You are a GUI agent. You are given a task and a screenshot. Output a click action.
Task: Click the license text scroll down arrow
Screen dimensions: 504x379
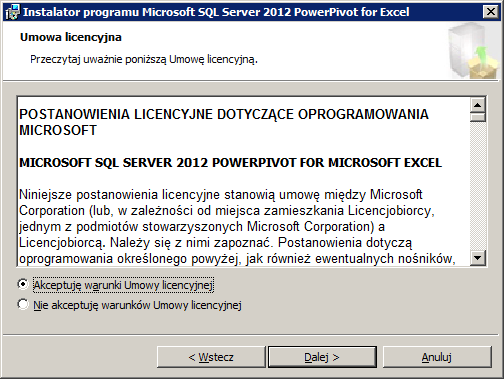click(x=478, y=257)
